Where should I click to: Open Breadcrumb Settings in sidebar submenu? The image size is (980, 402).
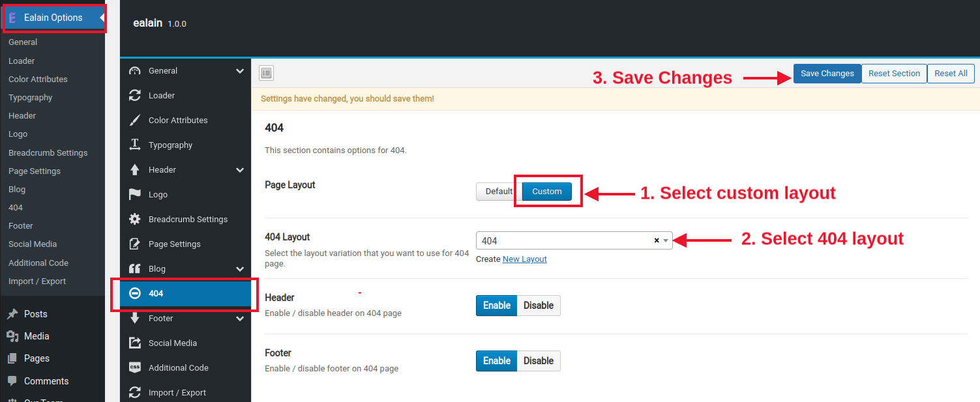pyautogui.click(x=48, y=152)
